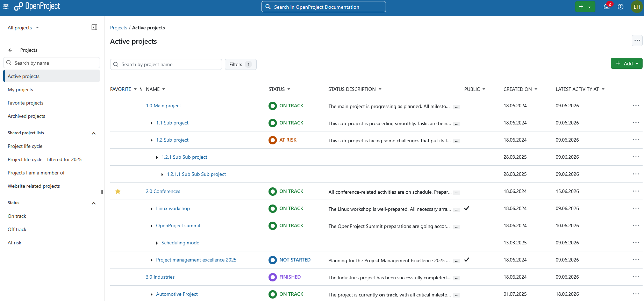Image resolution: width=644 pixels, height=301 pixels.
Task: Open the EH user avatar menu
Action: (637, 7)
